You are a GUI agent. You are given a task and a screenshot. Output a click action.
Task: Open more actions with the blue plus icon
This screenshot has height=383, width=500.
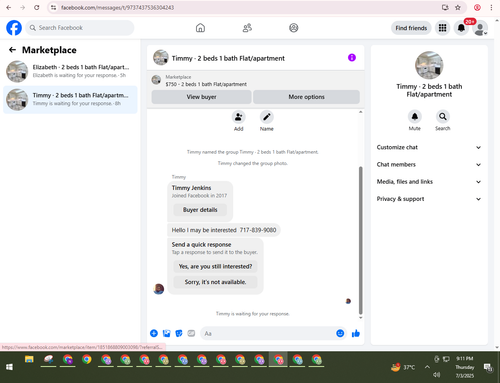(x=154, y=333)
